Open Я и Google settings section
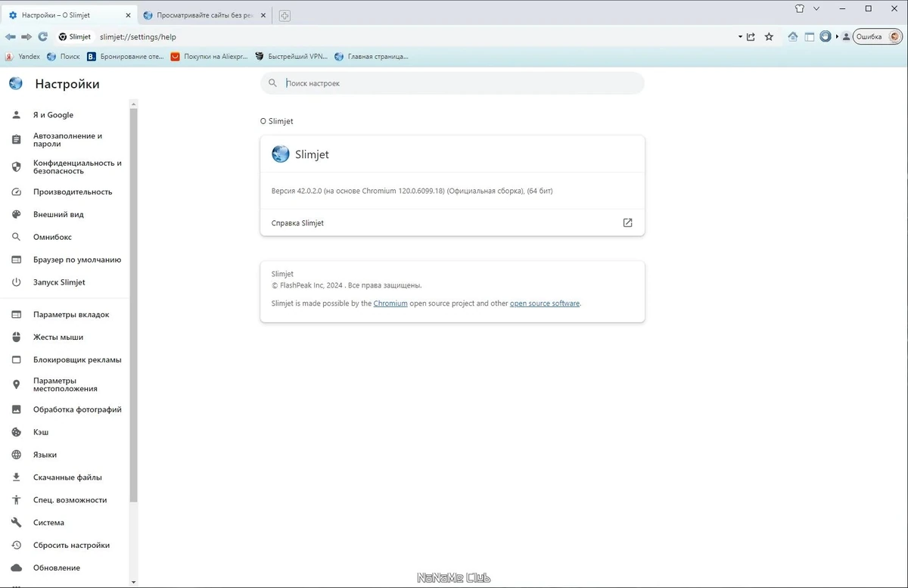 point(65,115)
